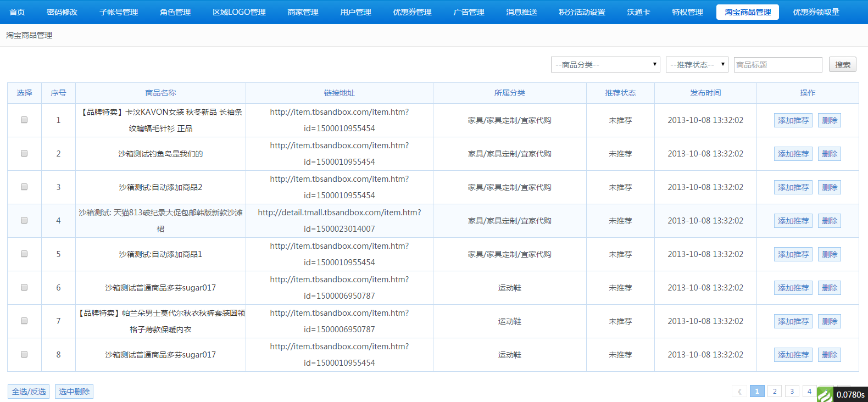Click the 链接地址 column header
The width and height of the screenshot is (868, 402).
point(340,93)
